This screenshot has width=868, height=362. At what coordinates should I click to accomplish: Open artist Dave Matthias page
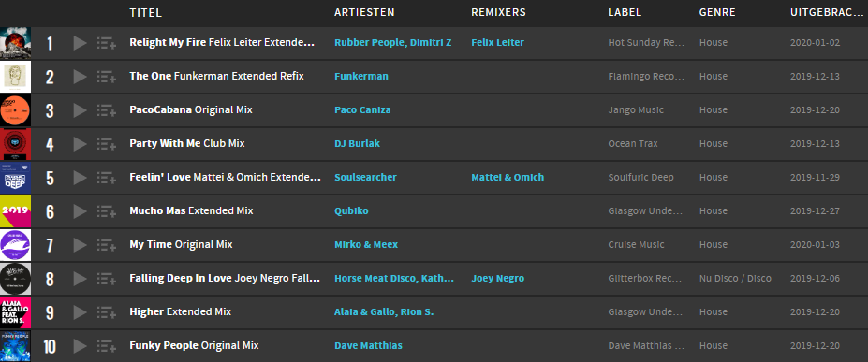point(368,346)
